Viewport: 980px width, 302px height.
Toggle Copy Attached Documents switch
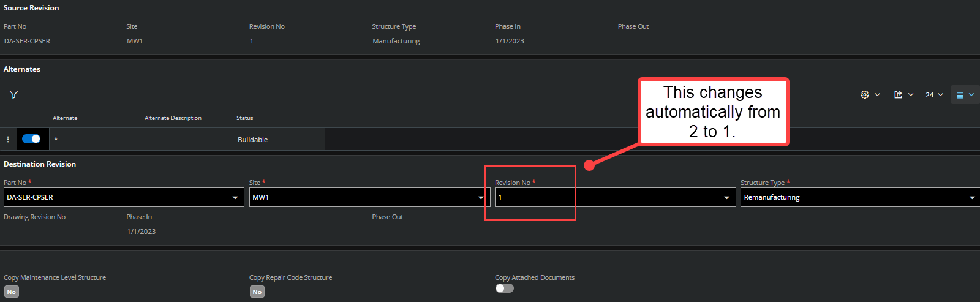[x=504, y=288]
